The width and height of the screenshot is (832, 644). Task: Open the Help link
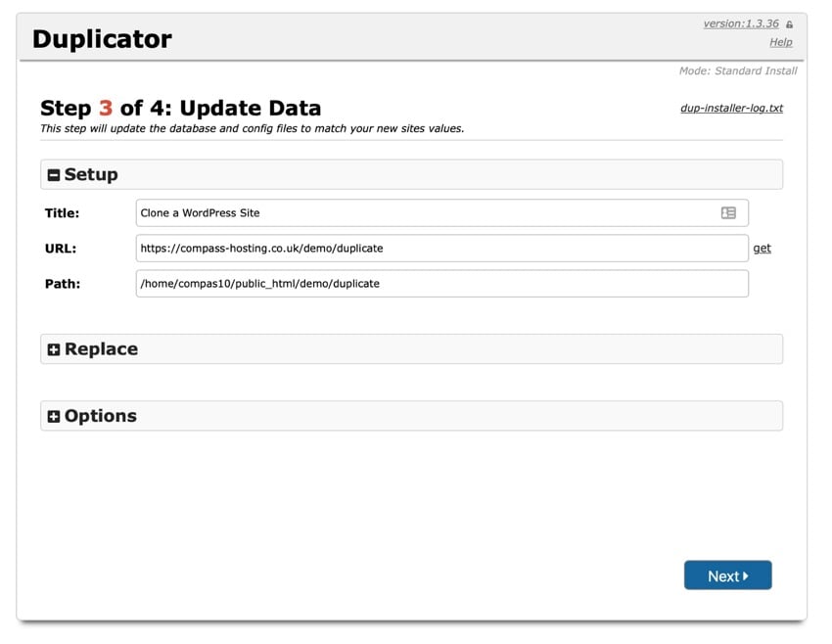[x=780, y=42]
